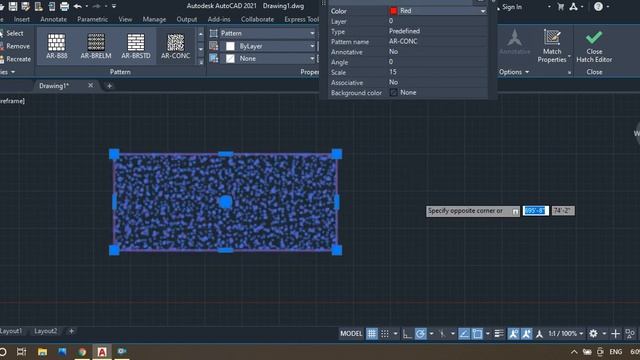Click the Redo arrow icon
The width and height of the screenshot is (640, 360).
tap(97, 6)
